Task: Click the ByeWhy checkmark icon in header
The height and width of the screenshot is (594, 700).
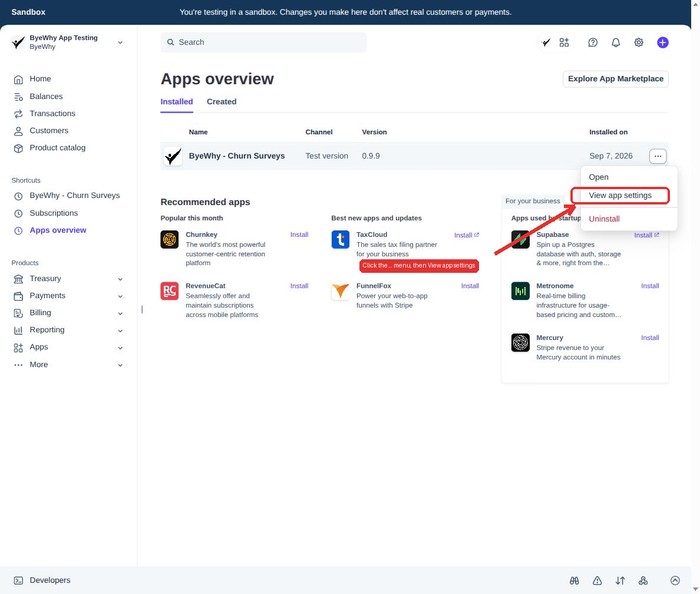Action: (x=546, y=42)
